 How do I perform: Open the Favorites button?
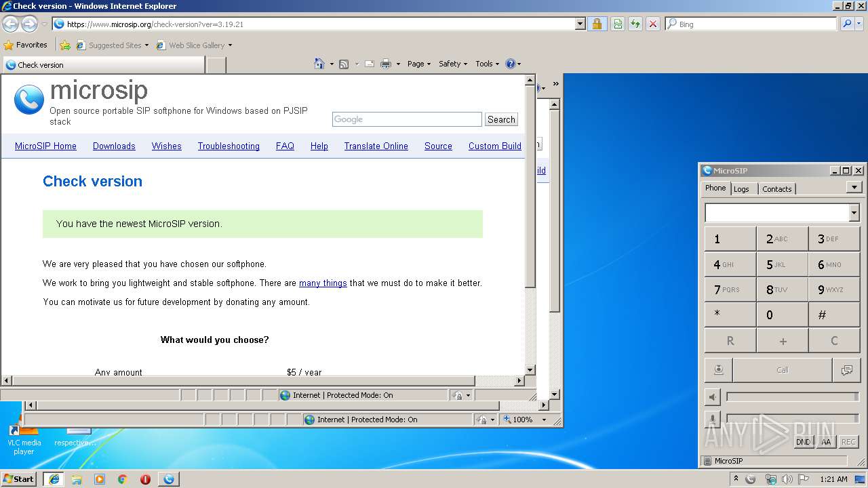26,45
